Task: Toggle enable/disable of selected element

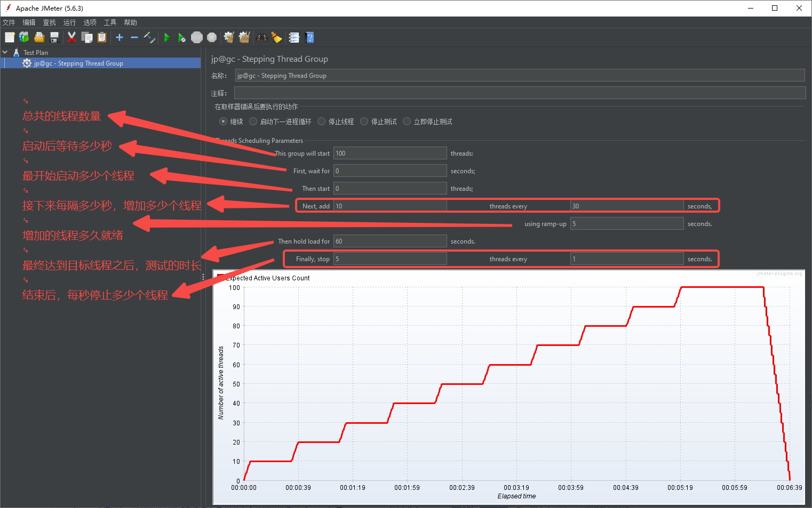Action: click(149, 37)
